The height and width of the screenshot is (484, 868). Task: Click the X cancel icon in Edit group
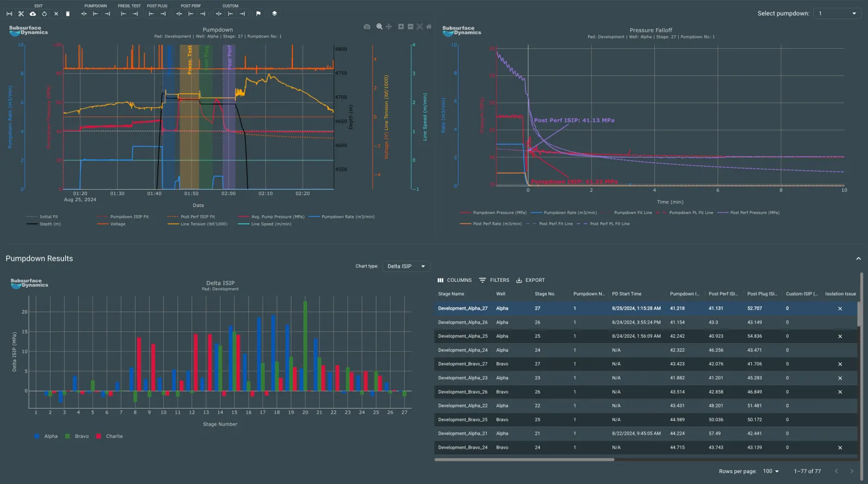[56, 14]
